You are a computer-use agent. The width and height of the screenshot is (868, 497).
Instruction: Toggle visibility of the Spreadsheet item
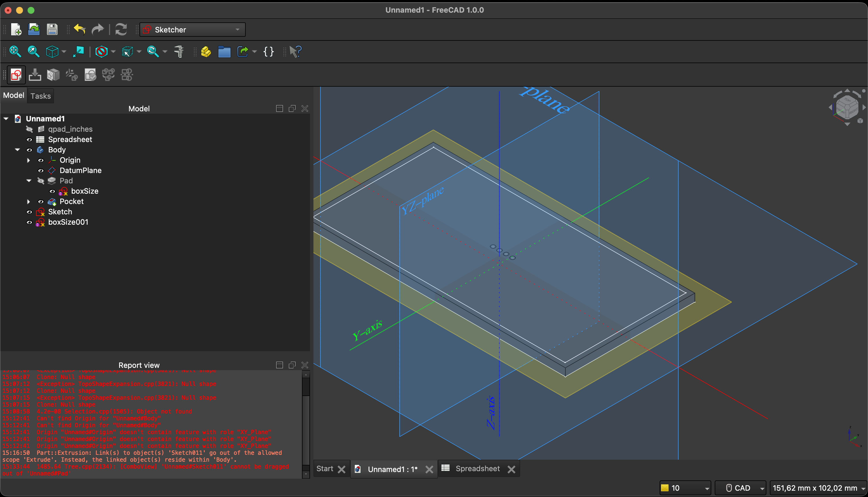(29, 139)
